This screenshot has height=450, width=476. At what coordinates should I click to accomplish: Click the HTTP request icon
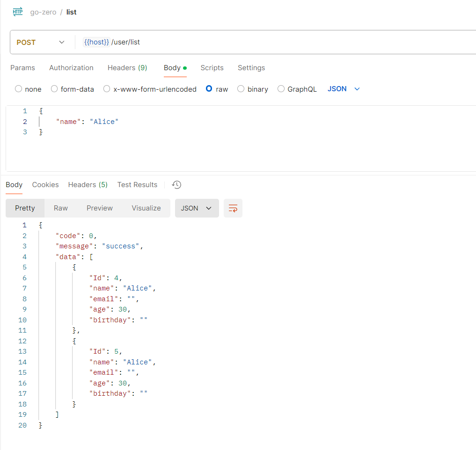(18, 12)
